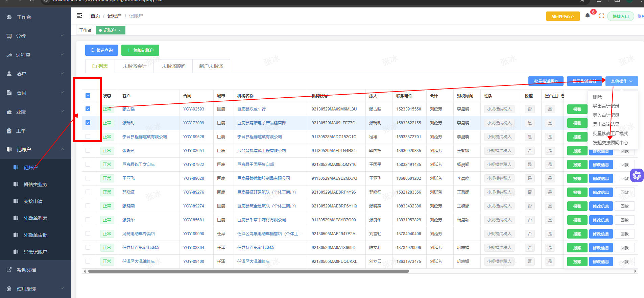The height and width of the screenshot is (298, 644).
Task: Click the 过程量 chart icon in sidebar
Action: pyautogui.click(x=9, y=55)
